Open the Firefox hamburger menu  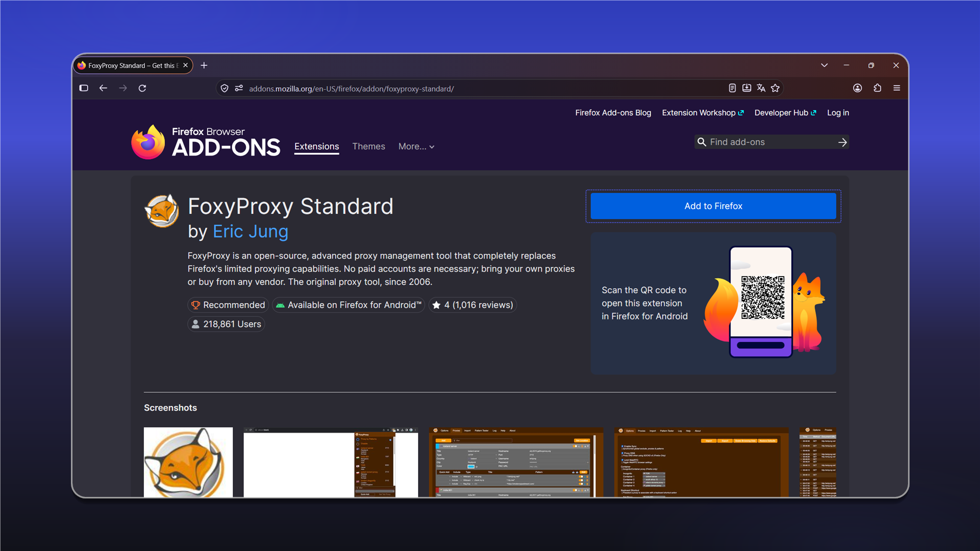point(897,88)
